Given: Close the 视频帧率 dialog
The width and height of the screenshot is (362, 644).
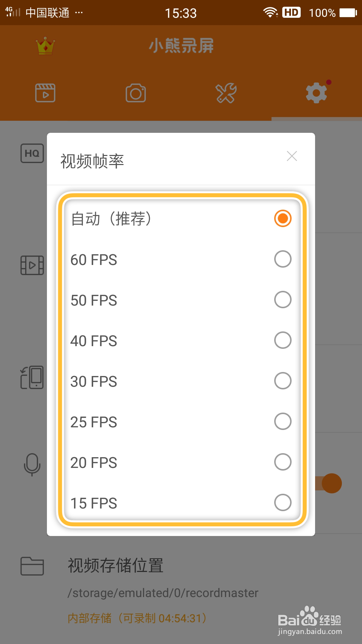Looking at the screenshot, I should coord(292,156).
